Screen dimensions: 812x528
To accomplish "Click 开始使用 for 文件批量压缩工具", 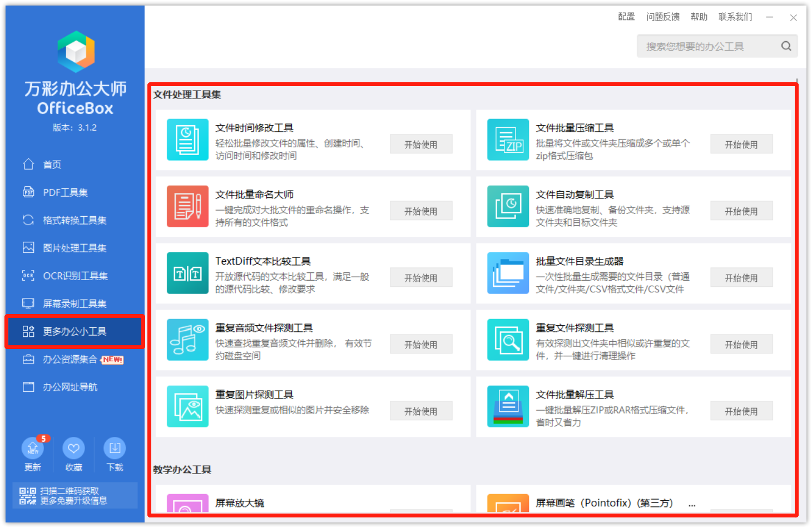I will pos(741,145).
